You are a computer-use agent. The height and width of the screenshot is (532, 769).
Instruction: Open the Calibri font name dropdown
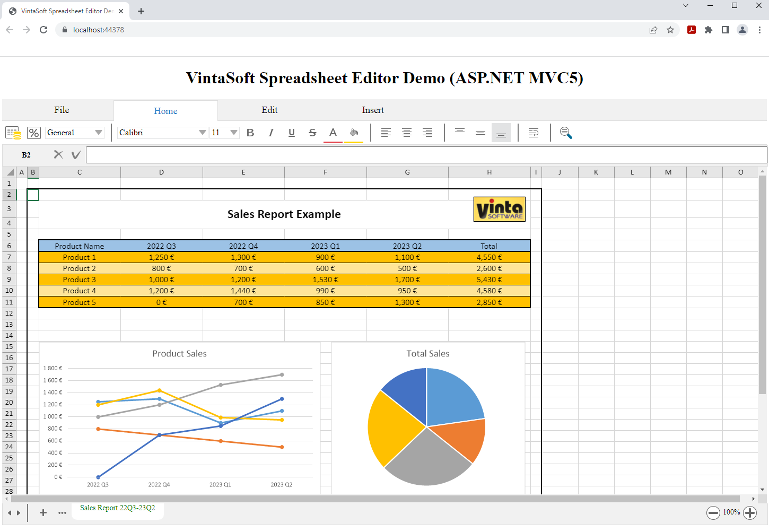[202, 133]
